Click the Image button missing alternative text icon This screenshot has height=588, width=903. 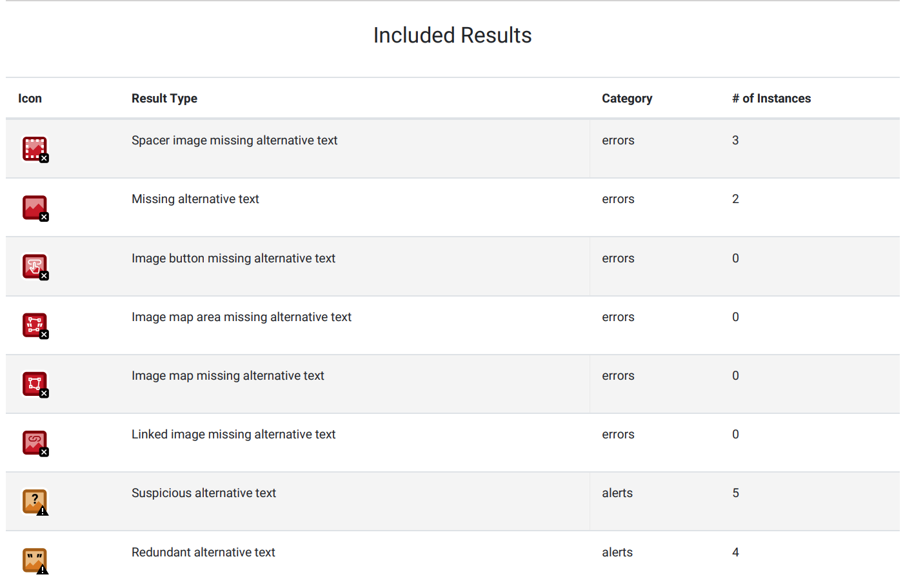[x=35, y=267]
